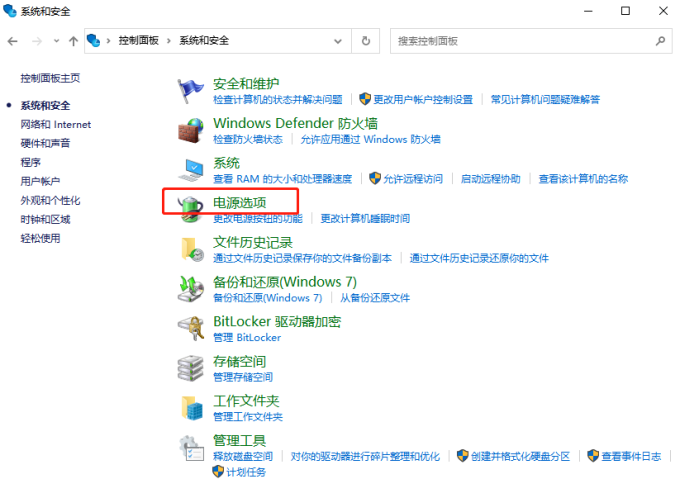Click 系统和安全 breadcrumb in address bar
The image size is (680, 498).
coord(204,41)
